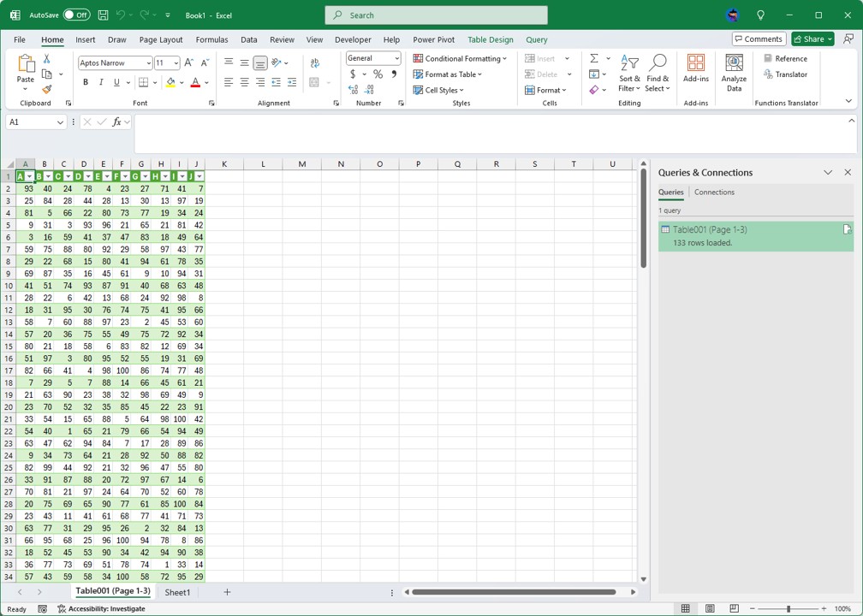This screenshot has height=616, width=863.
Task: Open the Number Format dropdown
Action: tap(396, 58)
